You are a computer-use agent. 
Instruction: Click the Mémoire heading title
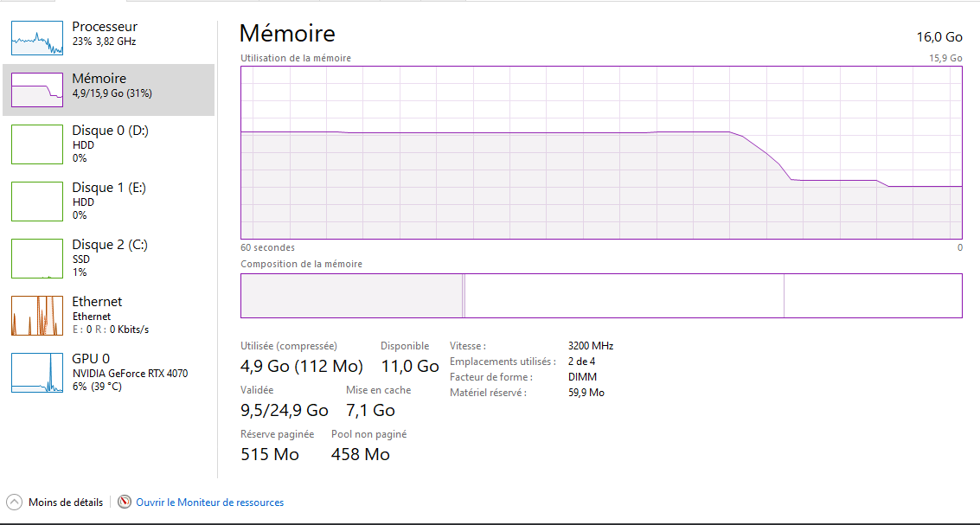pos(287,33)
